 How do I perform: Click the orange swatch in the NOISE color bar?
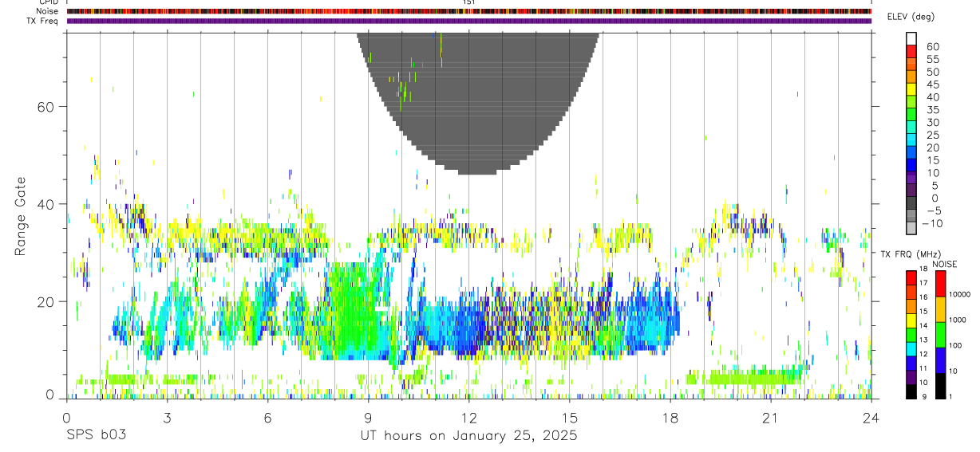click(x=940, y=309)
